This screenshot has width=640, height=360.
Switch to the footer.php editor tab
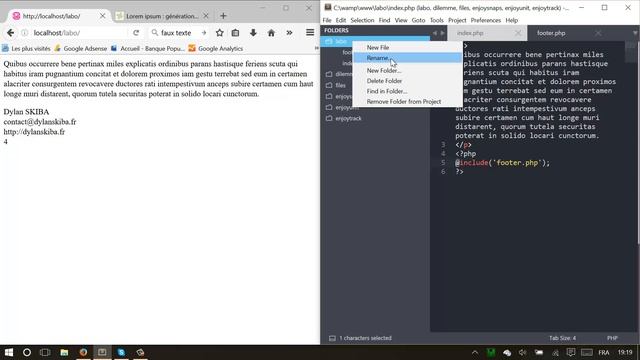point(551,33)
